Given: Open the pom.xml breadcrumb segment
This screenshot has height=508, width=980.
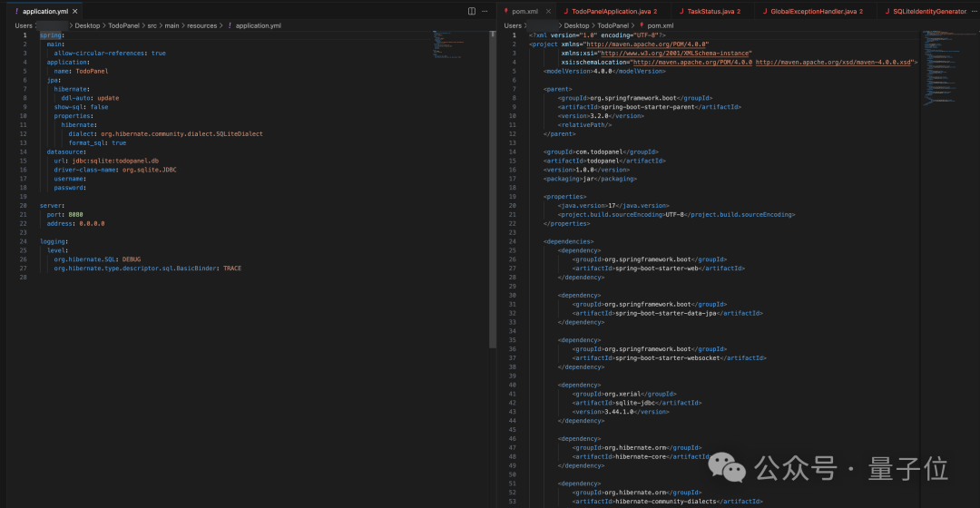Looking at the screenshot, I should tap(661, 25).
